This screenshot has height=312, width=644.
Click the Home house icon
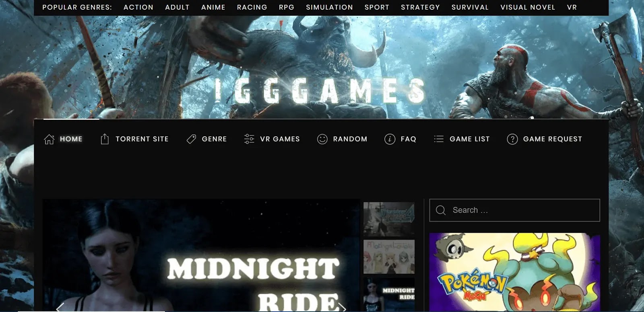pyautogui.click(x=49, y=139)
